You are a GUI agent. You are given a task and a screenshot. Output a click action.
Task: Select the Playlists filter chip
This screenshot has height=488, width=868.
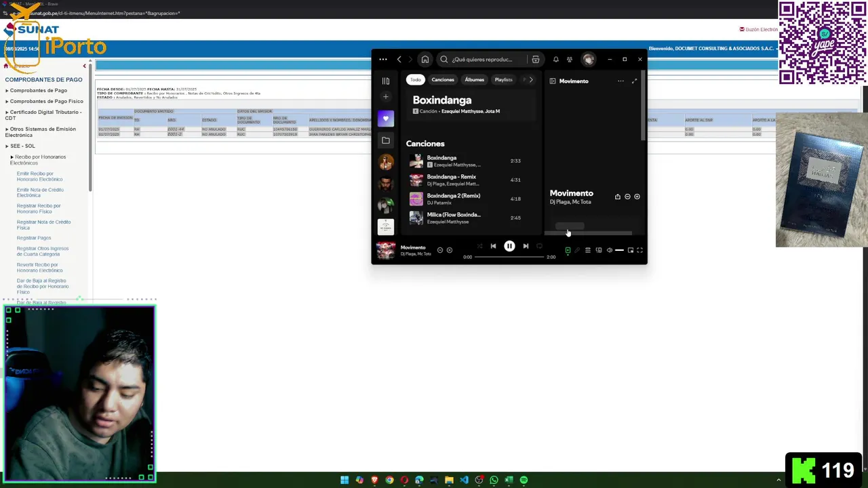click(504, 80)
